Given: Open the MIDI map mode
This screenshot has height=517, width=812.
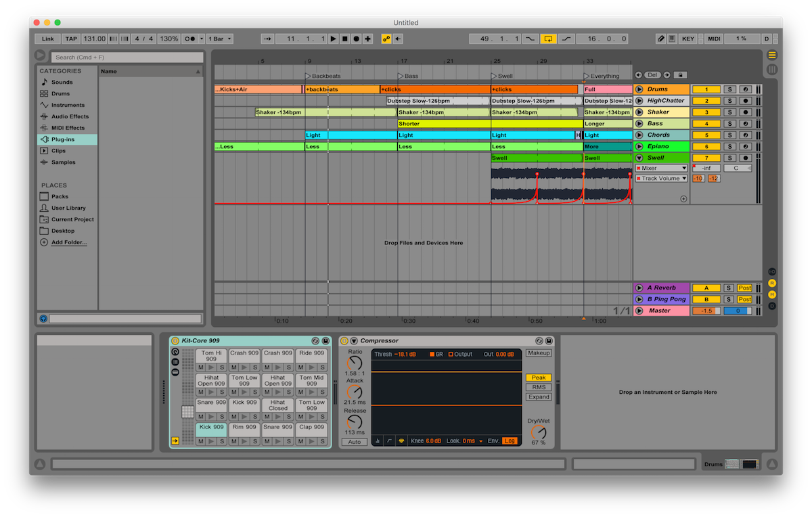Looking at the screenshot, I should 714,39.
